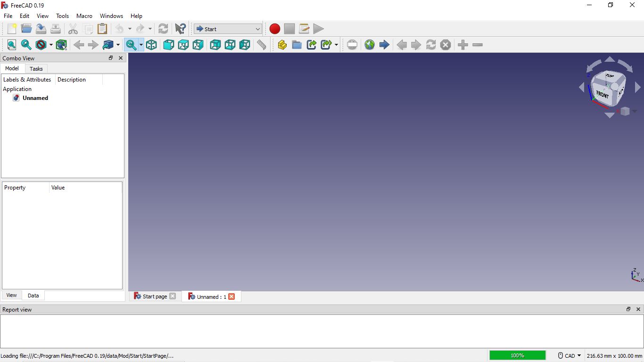Toggle the bounding box icon
644x362 pixels.
point(61,45)
